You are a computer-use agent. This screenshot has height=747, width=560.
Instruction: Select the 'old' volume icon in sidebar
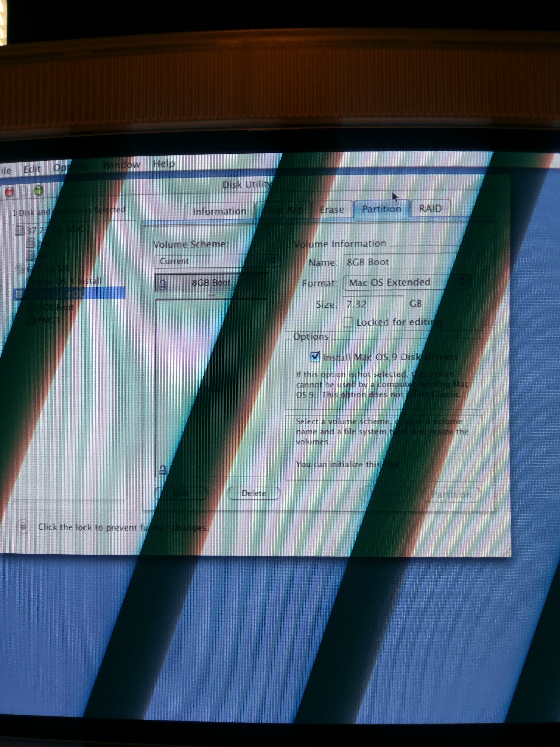30,243
